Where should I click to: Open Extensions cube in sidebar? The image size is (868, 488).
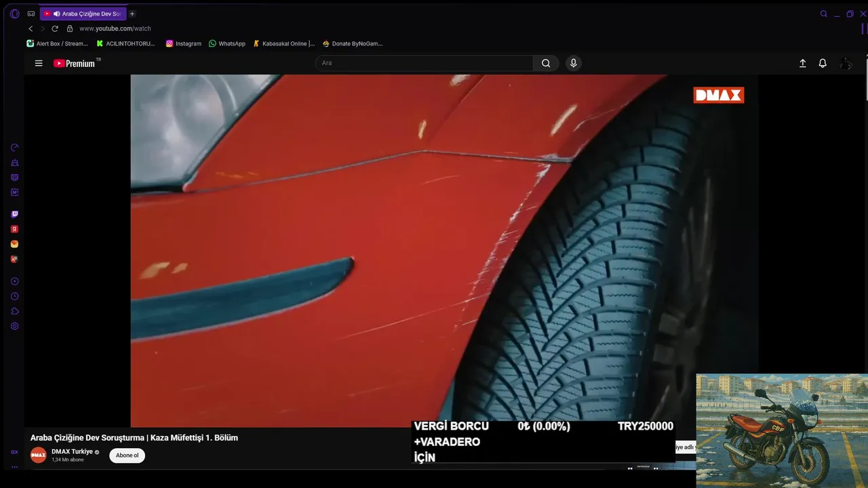(x=14, y=311)
